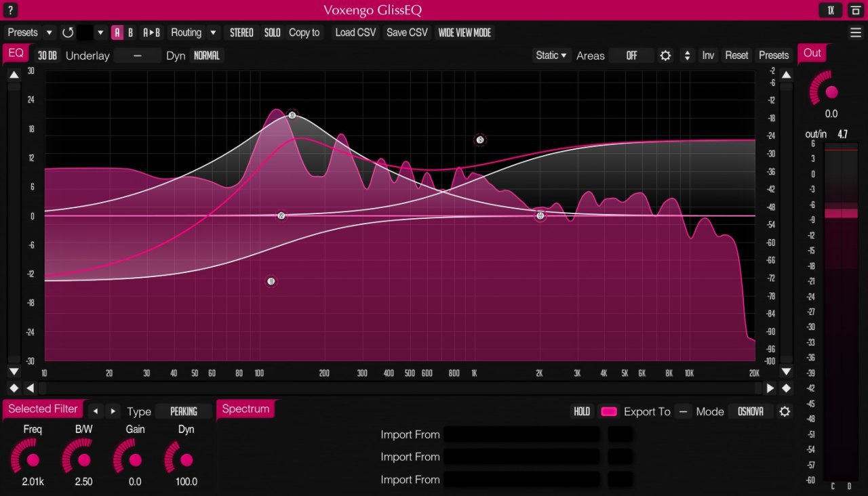Select EQ filter control point 1
Image resolution: width=868 pixels, height=496 pixels.
[x=271, y=281]
